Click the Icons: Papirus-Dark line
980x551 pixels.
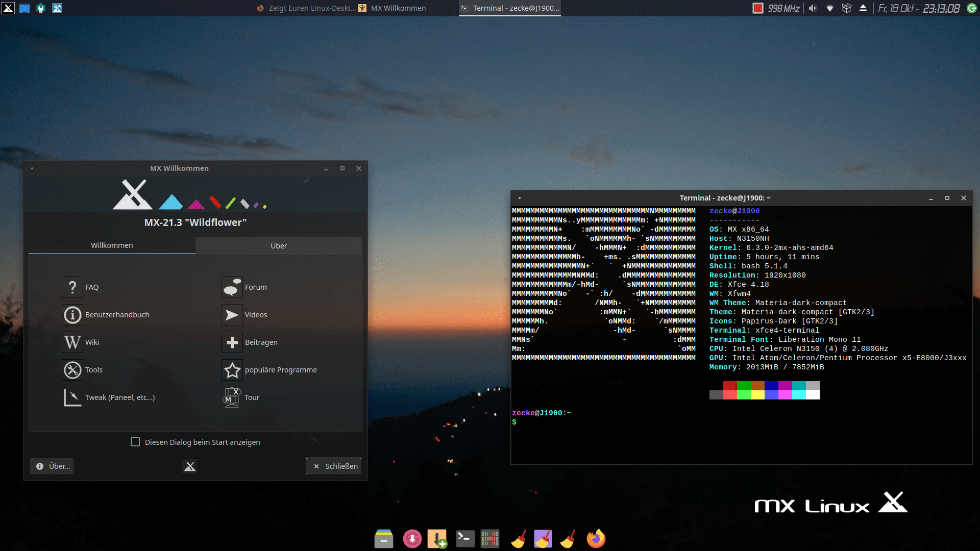click(773, 321)
